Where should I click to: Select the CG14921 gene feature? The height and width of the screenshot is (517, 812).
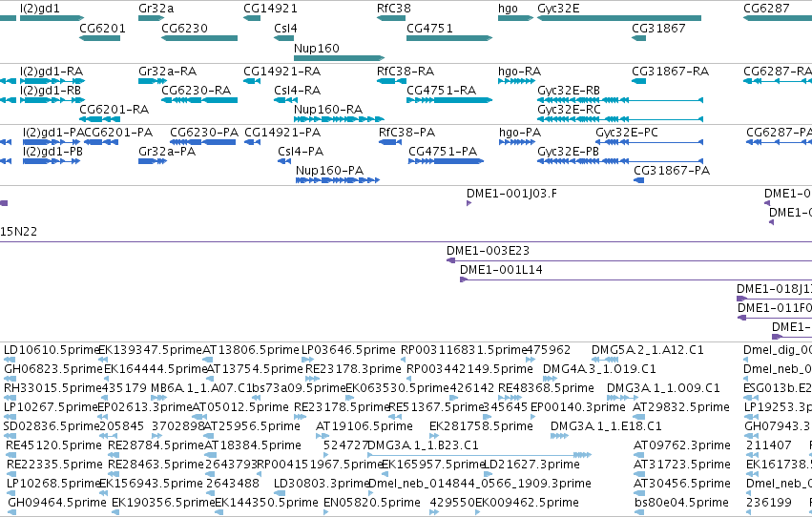click(252, 18)
